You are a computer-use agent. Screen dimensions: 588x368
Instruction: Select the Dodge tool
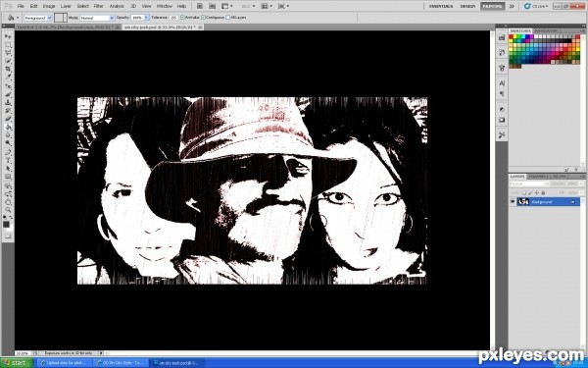point(8,143)
